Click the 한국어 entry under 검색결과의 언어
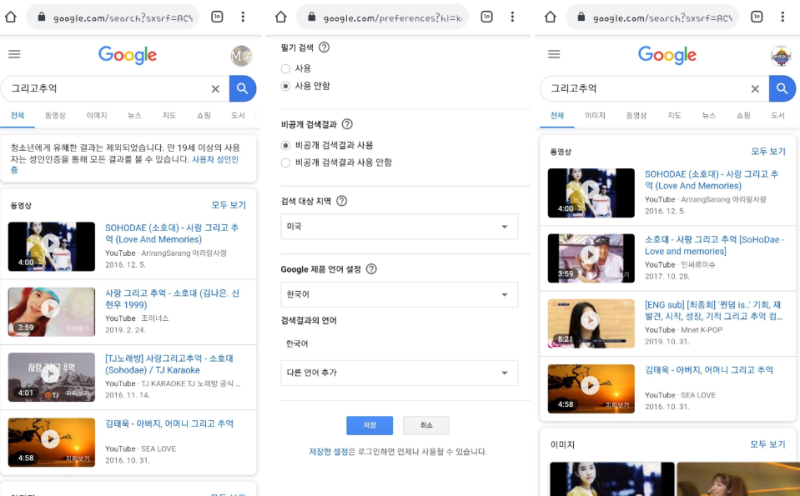This screenshot has height=496, width=800. pyautogui.click(x=297, y=344)
